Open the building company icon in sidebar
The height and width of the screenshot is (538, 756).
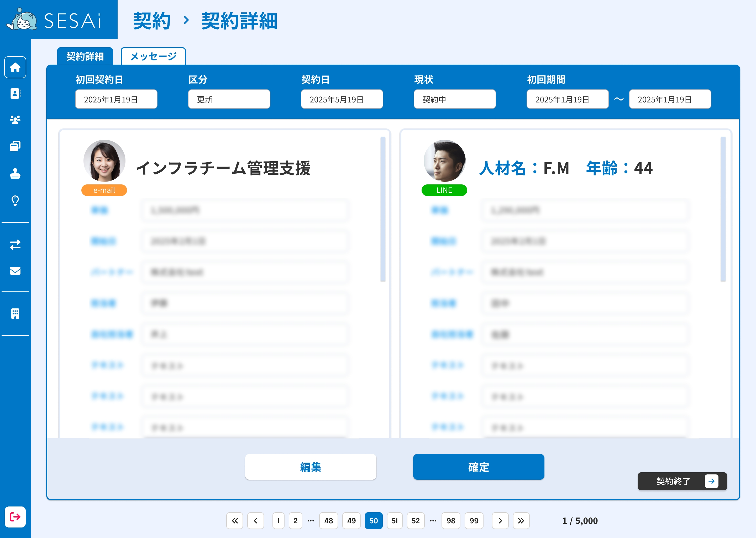click(x=15, y=313)
